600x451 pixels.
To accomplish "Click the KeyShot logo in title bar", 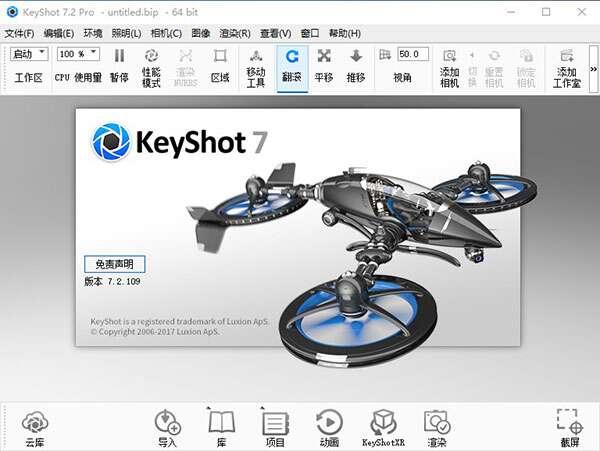I will [x=12, y=12].
